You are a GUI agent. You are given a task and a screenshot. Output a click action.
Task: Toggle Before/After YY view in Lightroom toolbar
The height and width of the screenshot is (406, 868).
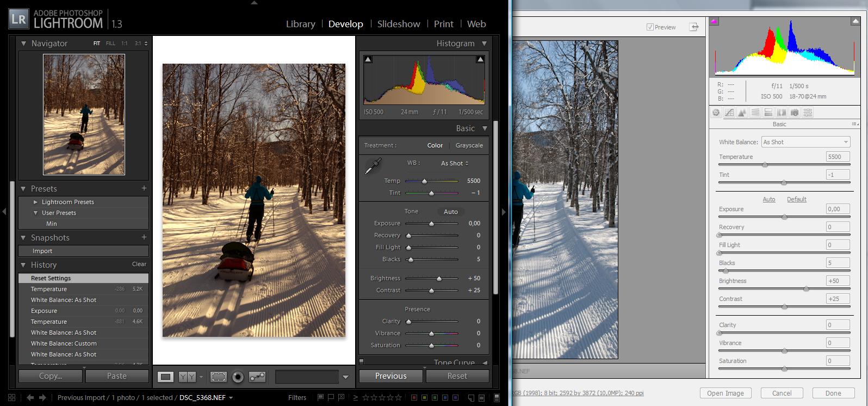click(187, 377)
